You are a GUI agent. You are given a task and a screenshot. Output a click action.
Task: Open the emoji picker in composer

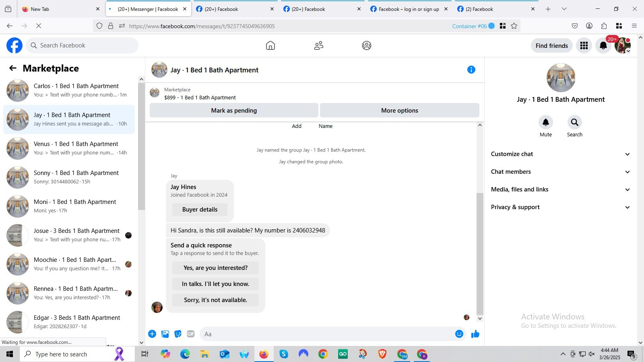459,334
